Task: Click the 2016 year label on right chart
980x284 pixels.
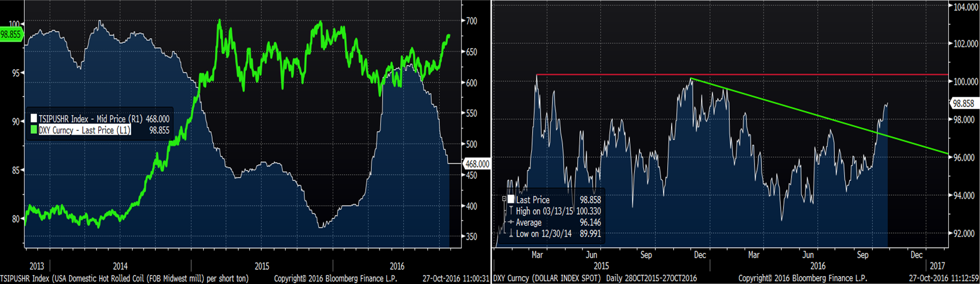Action: click(818, 266)
